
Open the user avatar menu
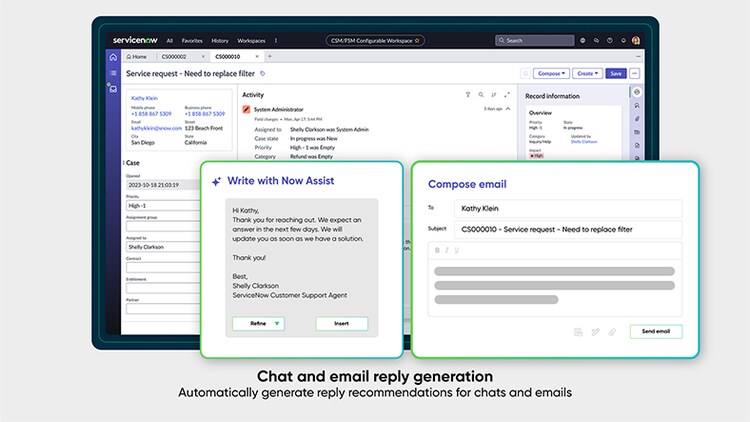636,41
